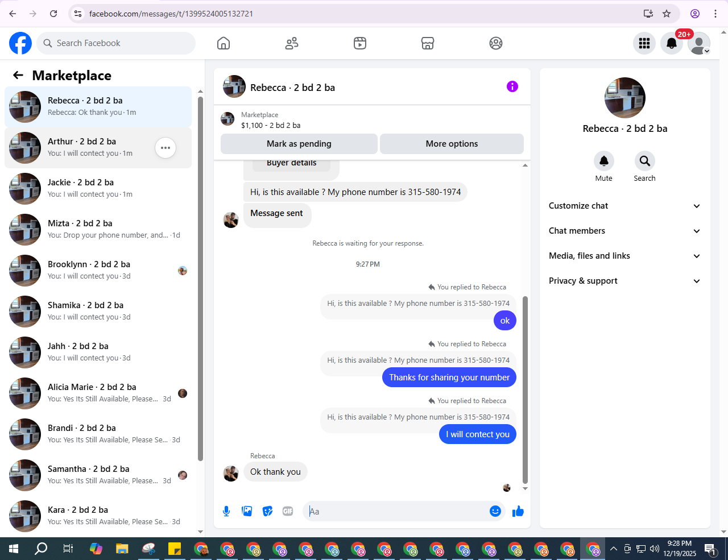Choose a sticker with the sticker icon
728x560 pixels.
pos(267,511)
